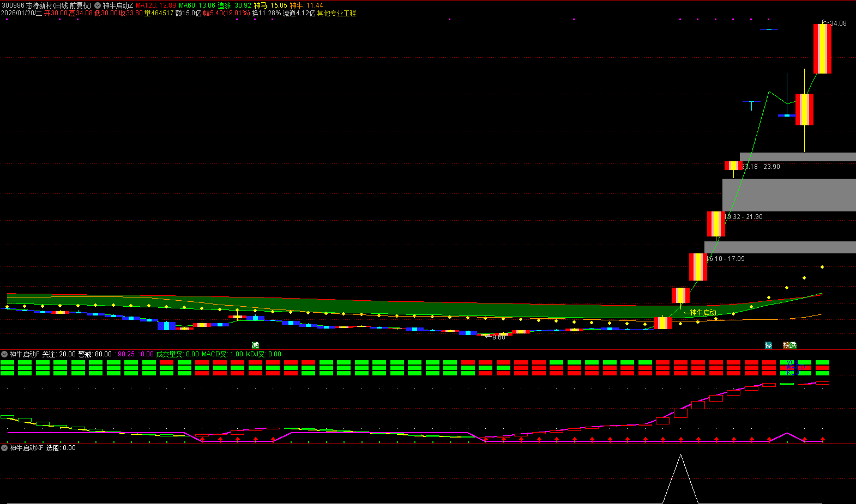Open dropdown beside 神牛启动XF indicator name
The image size is (856, 504).
point(4,448)
